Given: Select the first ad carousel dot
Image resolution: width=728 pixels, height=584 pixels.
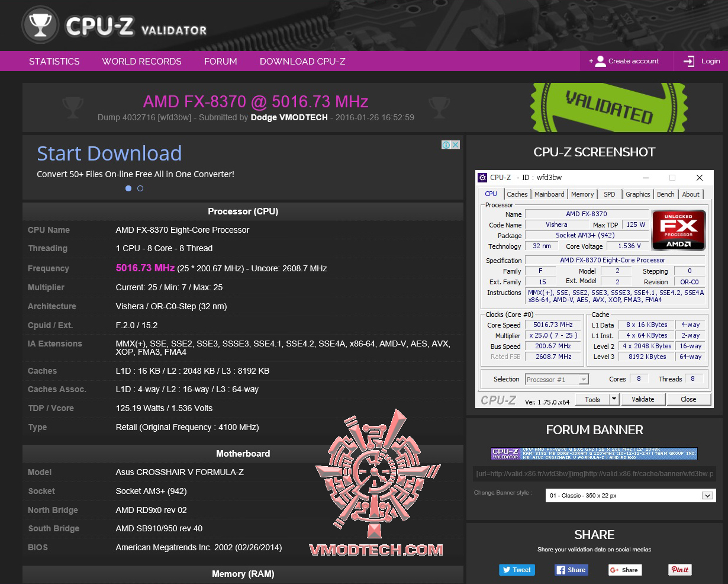Looking at the screenshot, I should (128, 188).
